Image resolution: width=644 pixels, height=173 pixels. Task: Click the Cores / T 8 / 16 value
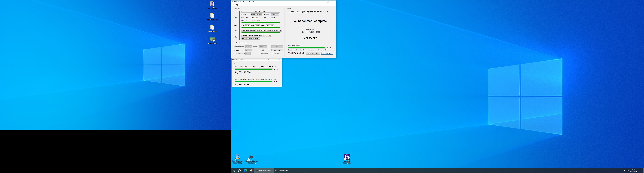click(273, 18)
